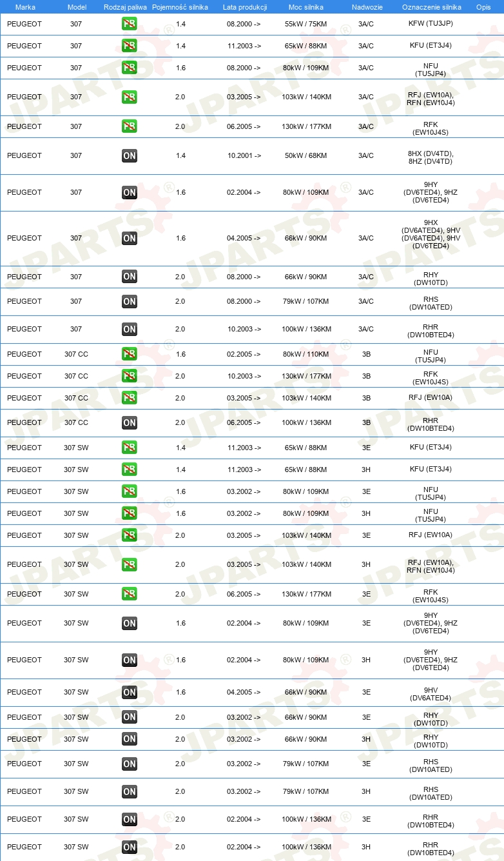Image resolution: width=504 pixels, height=861 pixels.
Task: Click the PB fuel icon in the 307 SW 3H NFU (TU5JP4) row
Action: [130, 513]
